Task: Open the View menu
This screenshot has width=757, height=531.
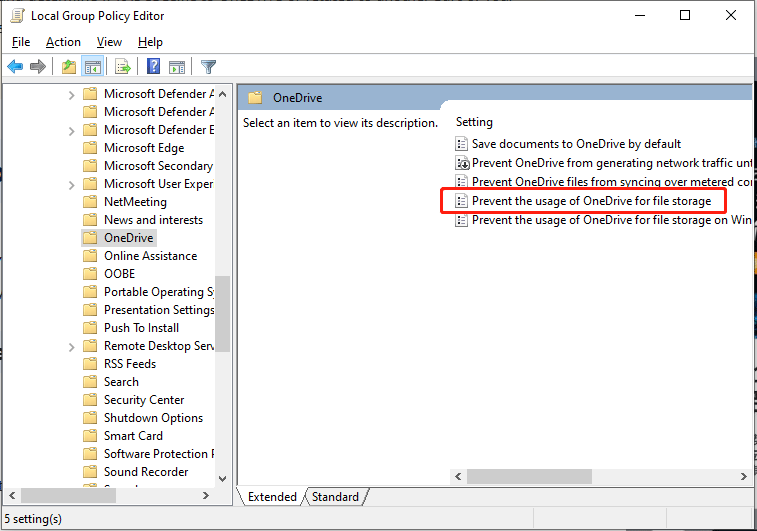Action: click(109, 42)
